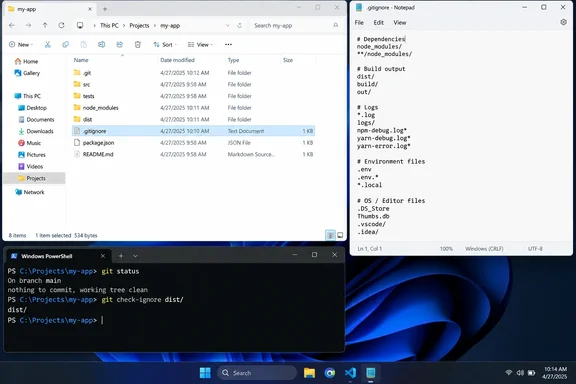Click the Cut icon in Explorer toolbar
Screen dimensions: 576x384
point(47,44)
